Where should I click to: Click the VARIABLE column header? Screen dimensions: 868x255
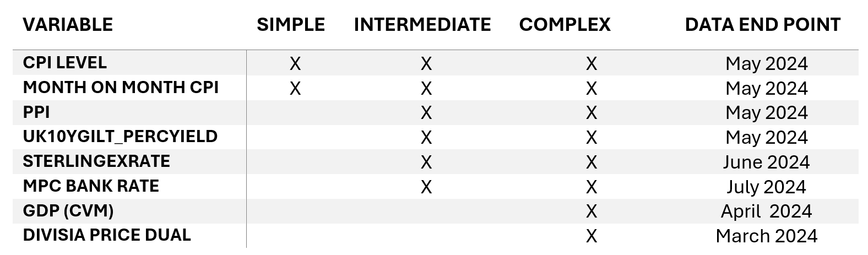pyautogui.click(x=67, y=25)
